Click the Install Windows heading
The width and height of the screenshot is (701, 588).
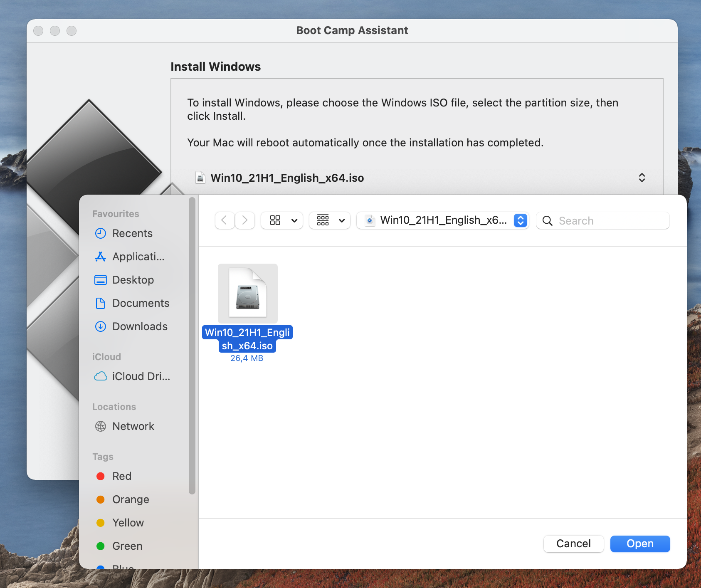coord(215,67)
